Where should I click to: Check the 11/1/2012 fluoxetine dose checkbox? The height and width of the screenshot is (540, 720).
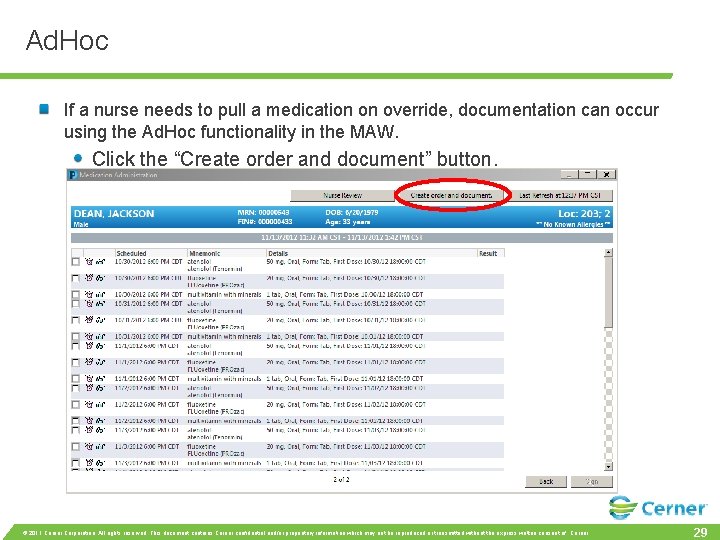76,362
